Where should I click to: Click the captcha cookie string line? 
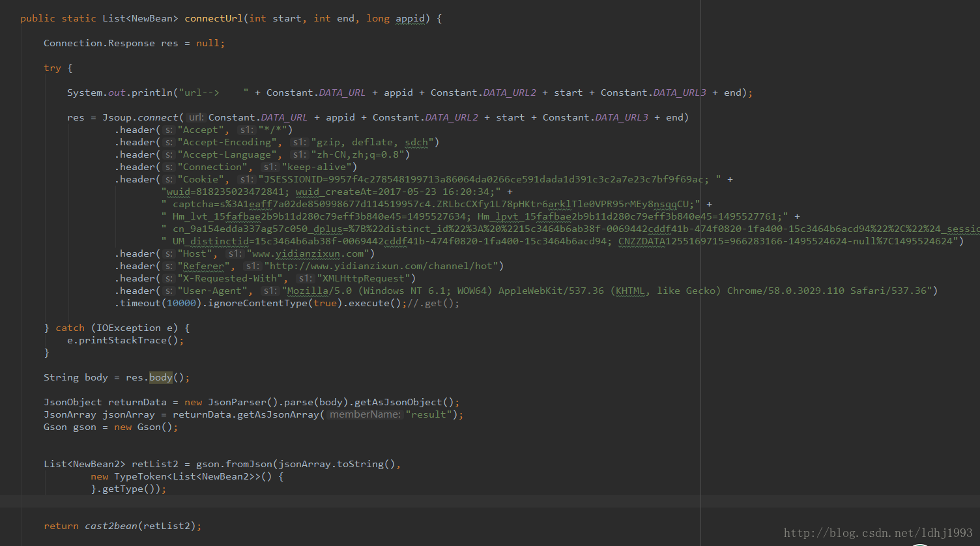pos(431,204)
